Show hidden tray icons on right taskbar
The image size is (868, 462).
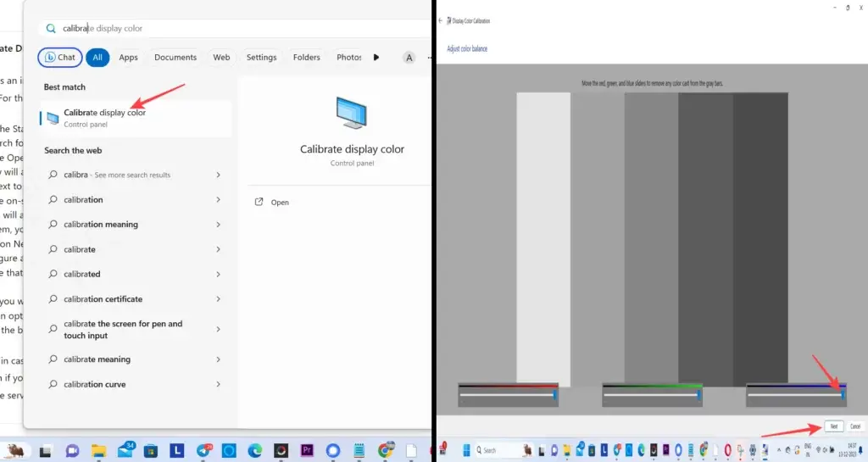click(x=778, y=450)
